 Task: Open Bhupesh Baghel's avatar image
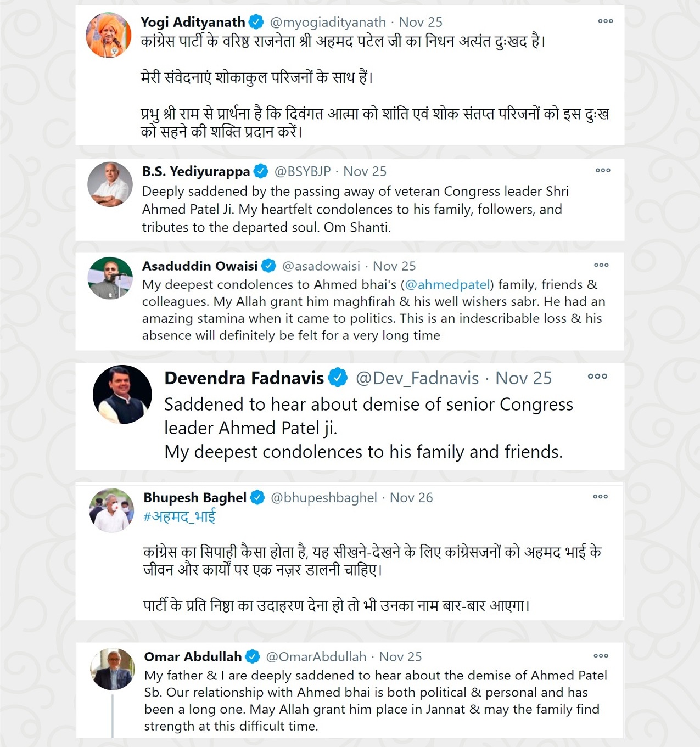point(111,510)
